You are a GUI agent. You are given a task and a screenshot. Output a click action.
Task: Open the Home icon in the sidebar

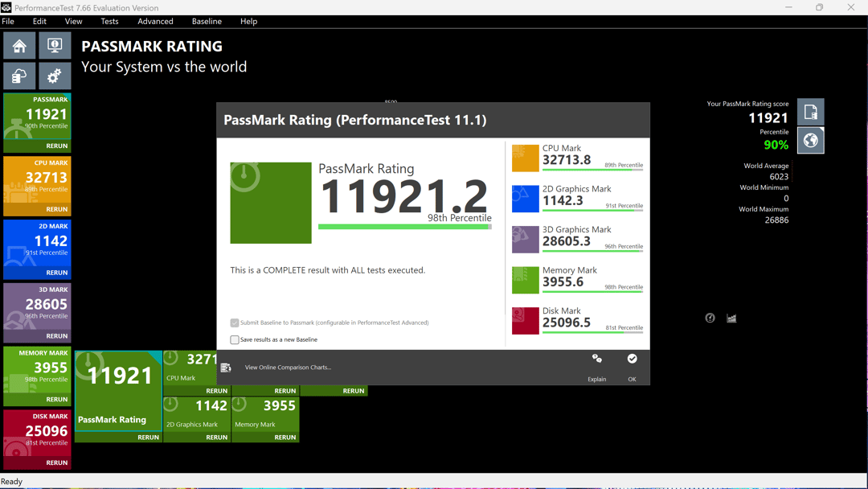(19, 45)
